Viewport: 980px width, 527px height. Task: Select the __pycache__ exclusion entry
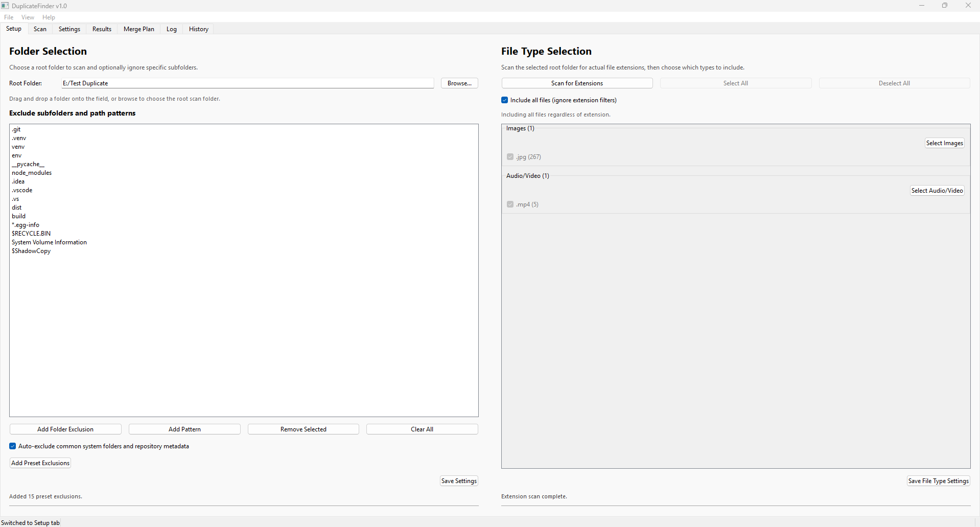point(244,164)
